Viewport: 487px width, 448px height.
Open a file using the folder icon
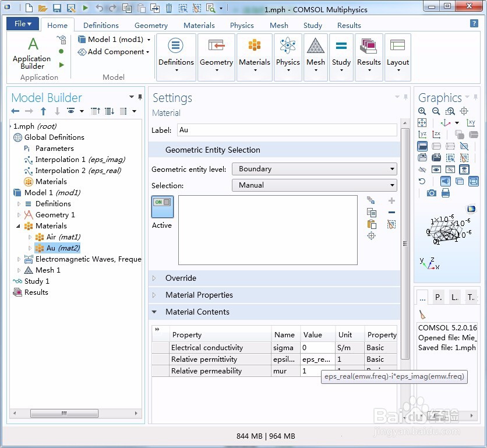(43, 8)
